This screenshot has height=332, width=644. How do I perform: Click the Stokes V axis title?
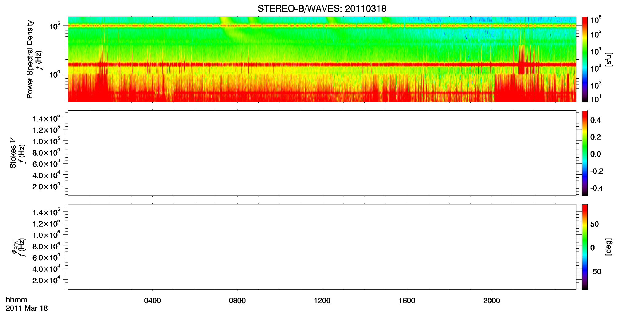click(x=13, y=153)
